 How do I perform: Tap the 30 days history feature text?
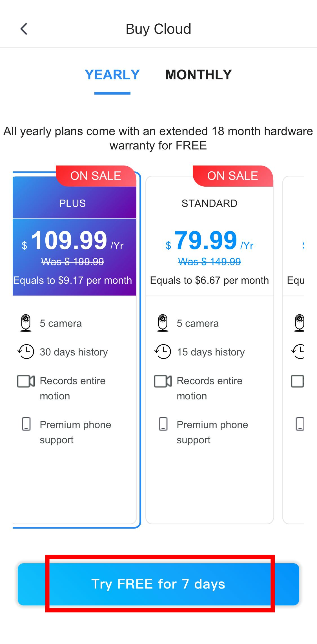(74, 352)
